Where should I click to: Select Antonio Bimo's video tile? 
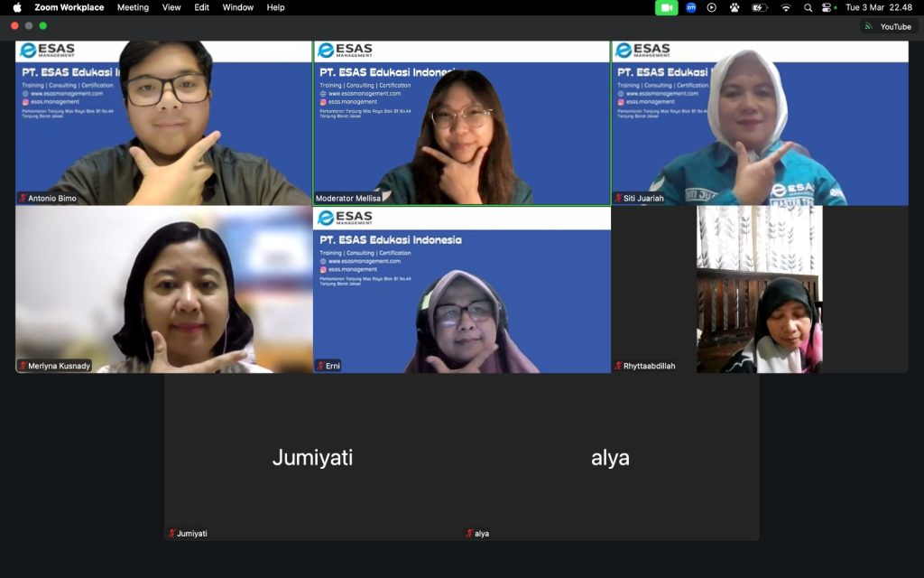click(163, 123)
